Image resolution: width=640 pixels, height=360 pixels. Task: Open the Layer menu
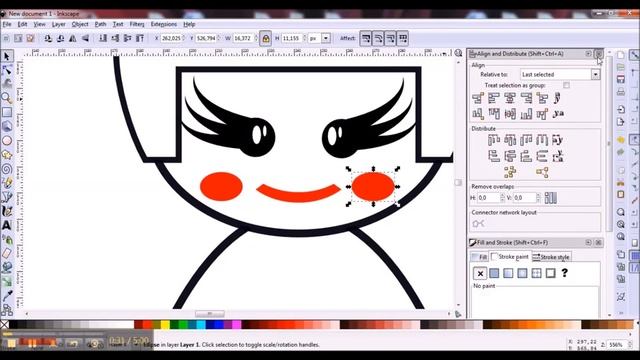click(x=58, y=24)
